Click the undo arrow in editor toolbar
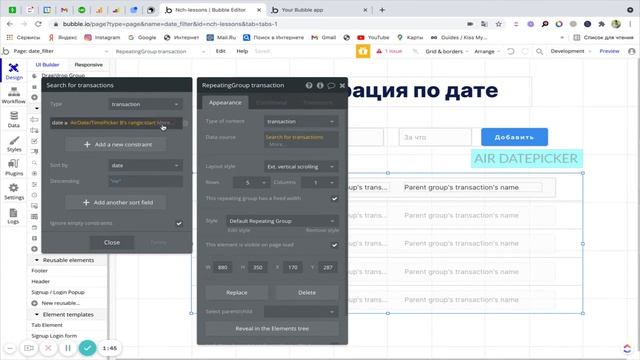Image resolution: width=640 pixels, height=360 pixels. (x=511, y=51)
